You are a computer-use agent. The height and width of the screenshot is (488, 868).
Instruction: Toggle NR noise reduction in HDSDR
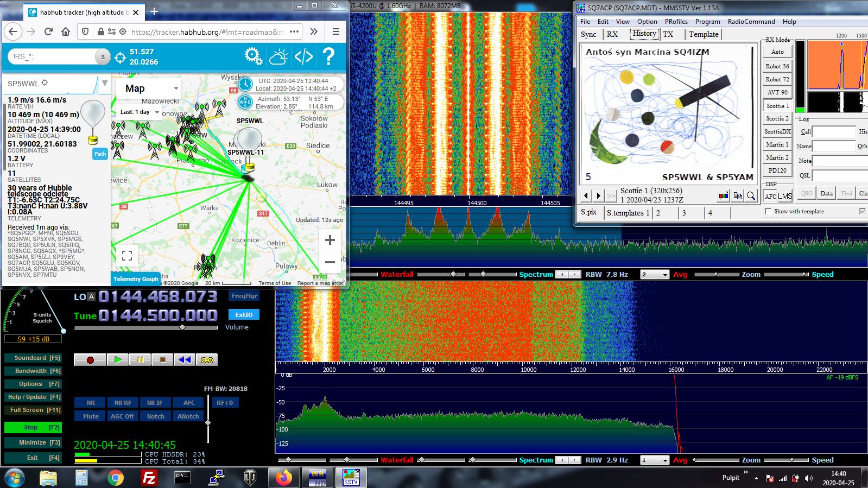91,403
